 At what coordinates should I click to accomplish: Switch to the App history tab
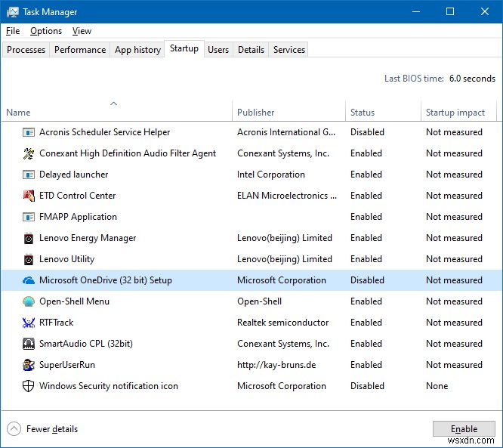(x=137, y=50)
